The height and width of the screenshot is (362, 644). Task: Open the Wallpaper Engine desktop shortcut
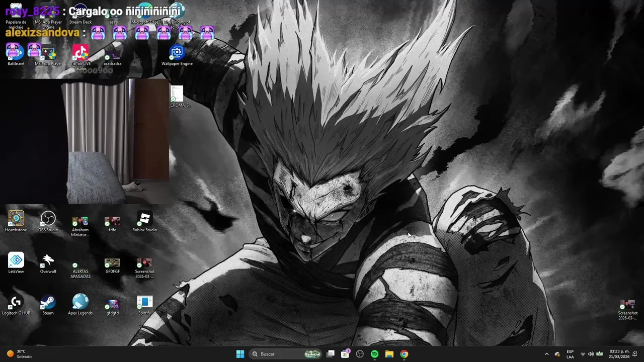tap(177, 55)
